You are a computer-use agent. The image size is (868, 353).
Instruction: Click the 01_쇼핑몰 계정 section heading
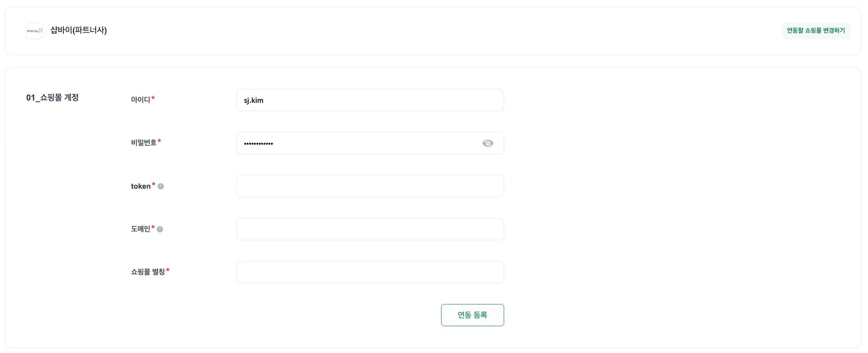(53, 97)
